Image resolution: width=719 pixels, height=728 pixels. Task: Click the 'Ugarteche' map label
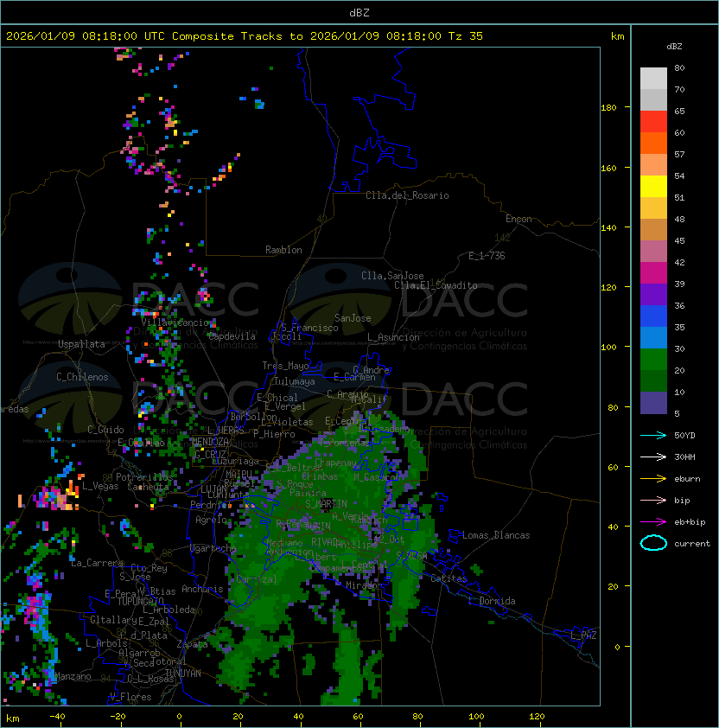tap(213, 548)
